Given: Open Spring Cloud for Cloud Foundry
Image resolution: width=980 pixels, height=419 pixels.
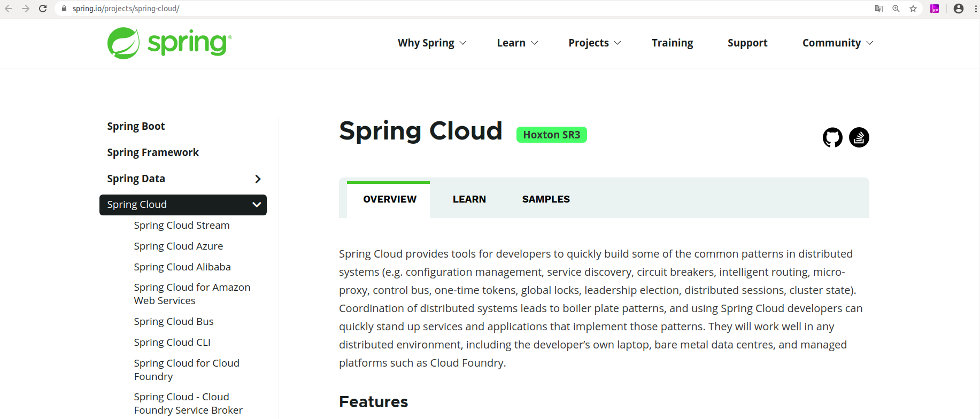Looking at the screenshot, I should click(x=187, y=370).
